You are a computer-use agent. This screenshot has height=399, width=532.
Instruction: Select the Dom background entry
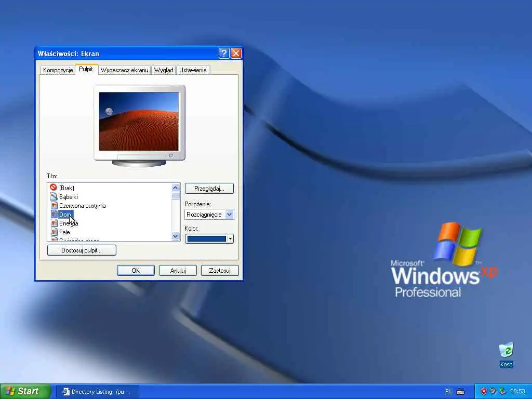[x=65, y=215]
